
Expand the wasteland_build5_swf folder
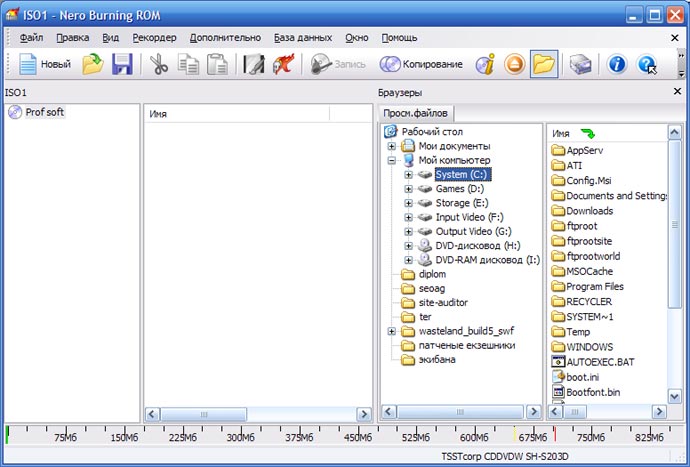(392, 331)
